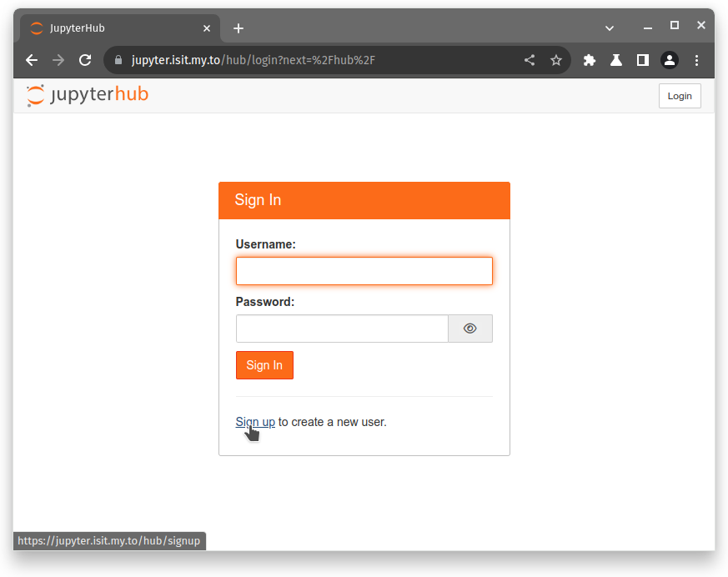Viewport: 728px width, 577px height.
Task: Open Chrome three-dot menu
Action: pos(697,60)
